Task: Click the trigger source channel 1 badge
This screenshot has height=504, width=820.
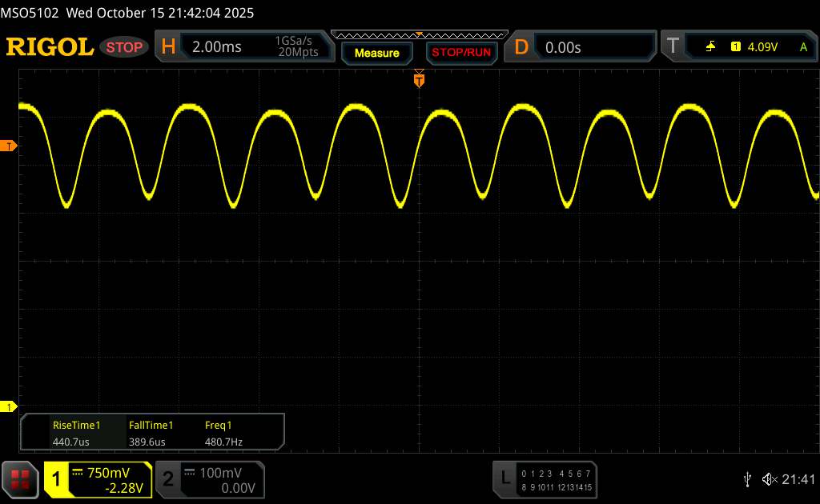Action: tap(735, 47)
